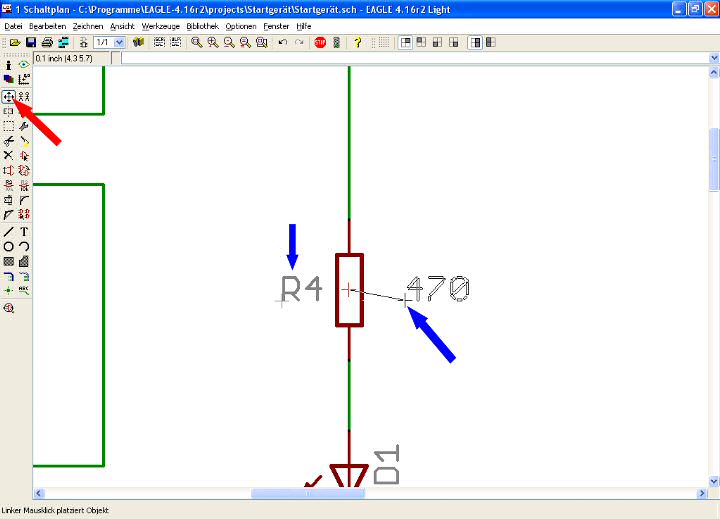Activate the Show eye tool
This screenshot has height=519, width=720.
pos(24,65)
